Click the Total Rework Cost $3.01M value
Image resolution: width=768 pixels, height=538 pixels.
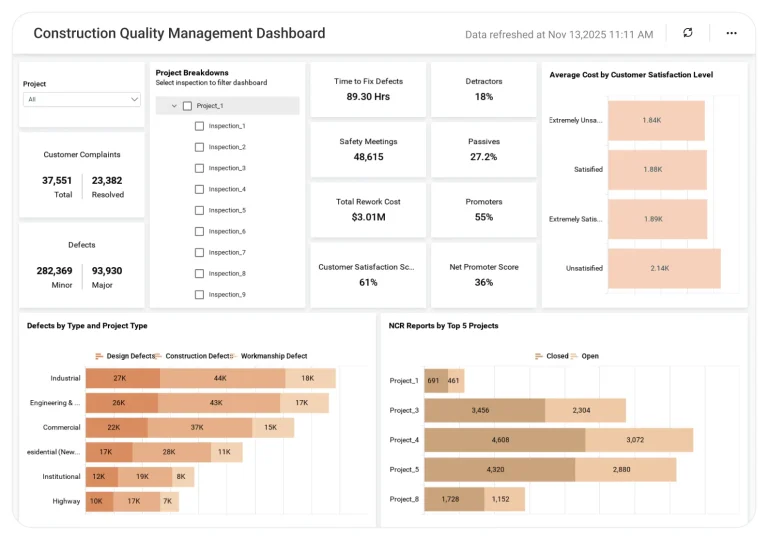pos(368,217)
